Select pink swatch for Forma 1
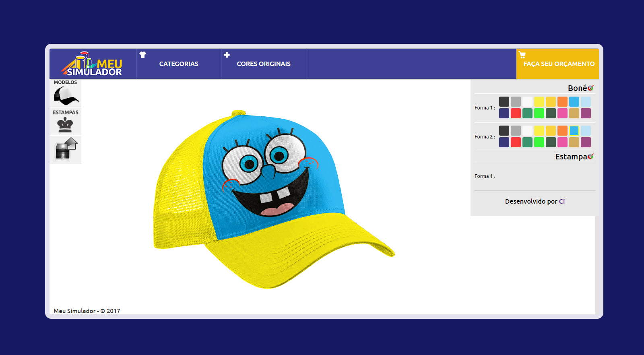644x355 pixels. pos(562,113)
